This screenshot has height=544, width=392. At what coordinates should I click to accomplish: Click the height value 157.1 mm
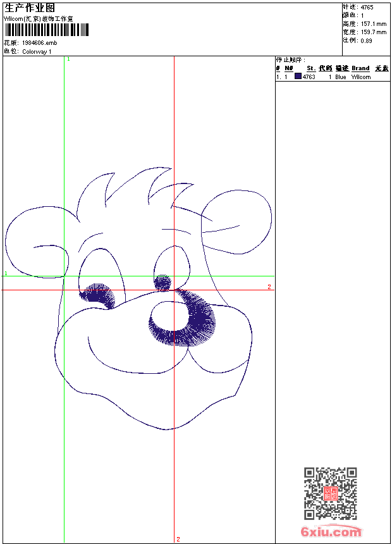(x=373, y=23)
